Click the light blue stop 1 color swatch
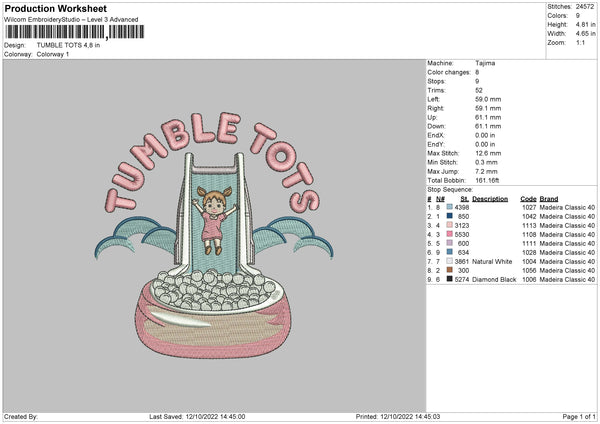 click(x=450, y=207)
